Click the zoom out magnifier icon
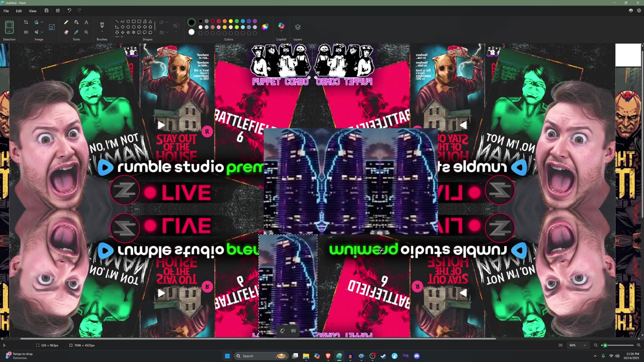The image size is (644, 362). click(596, 345)
